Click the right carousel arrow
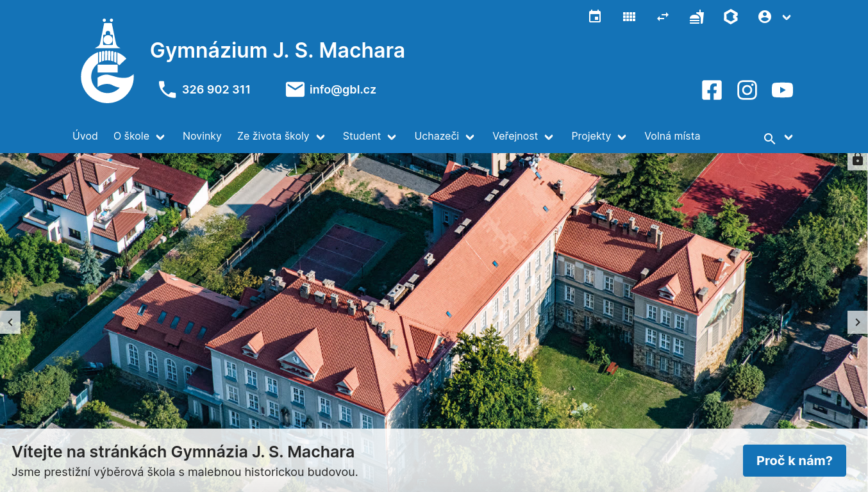Image resolution: width=868 pixels, height=492 pixels. [x=858, y=322]
